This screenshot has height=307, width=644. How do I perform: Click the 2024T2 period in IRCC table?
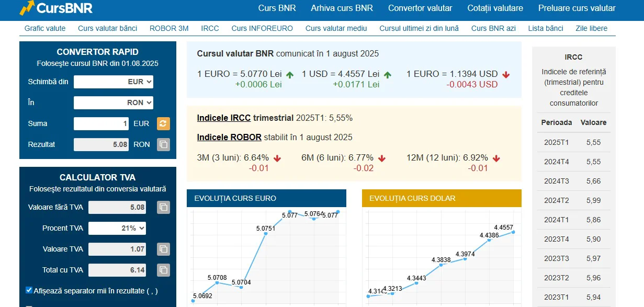click(557, 200)
